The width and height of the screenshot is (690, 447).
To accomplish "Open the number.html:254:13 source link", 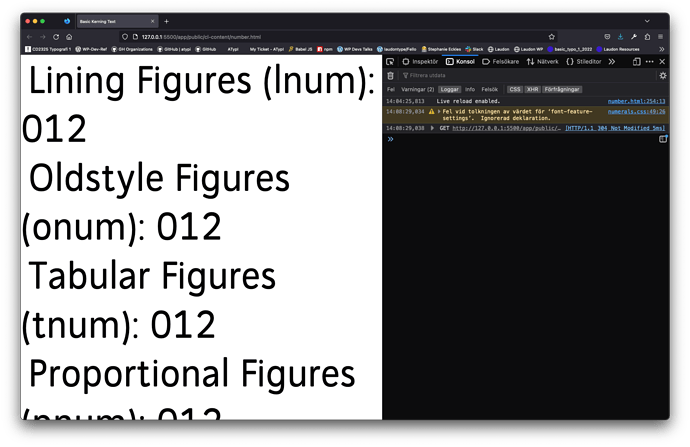I will 637,101.
